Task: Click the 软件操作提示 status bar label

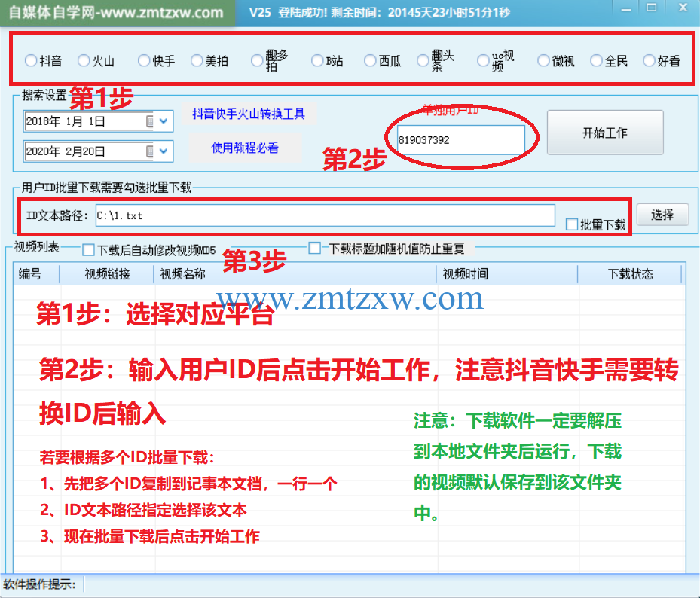Action: [40, 584]
